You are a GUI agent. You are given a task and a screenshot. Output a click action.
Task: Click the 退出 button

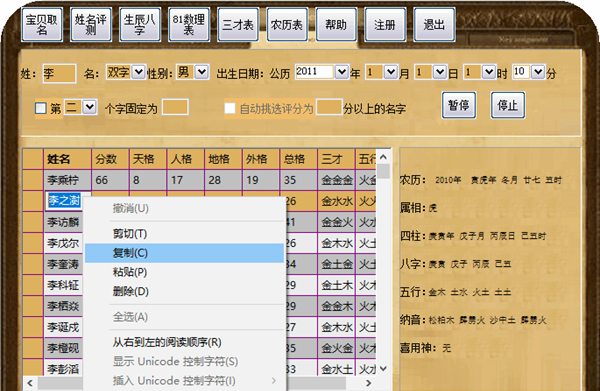click(434, 25)
